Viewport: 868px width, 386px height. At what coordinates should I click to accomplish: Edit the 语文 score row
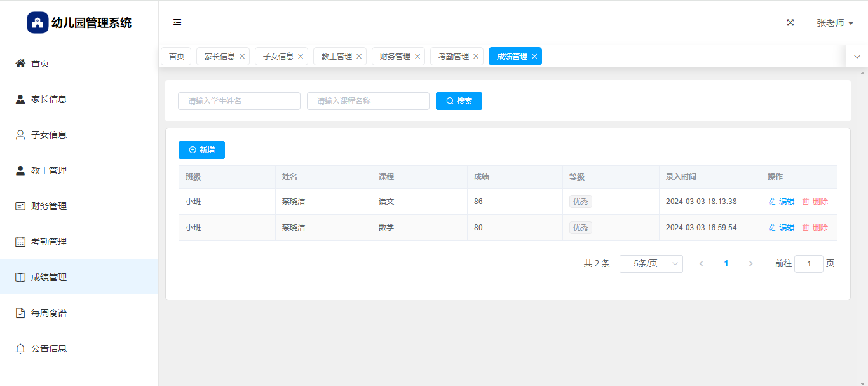click(x=782, y=202)
